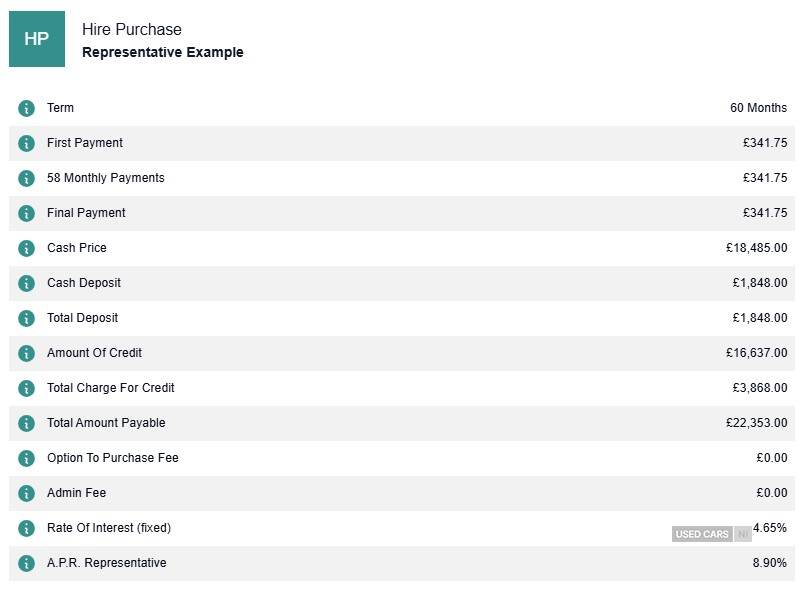The height and width of the screenshot is (589, 809).
Task: Click the grey NI badge
Action: pyautogui.click(x=742, y=534)
